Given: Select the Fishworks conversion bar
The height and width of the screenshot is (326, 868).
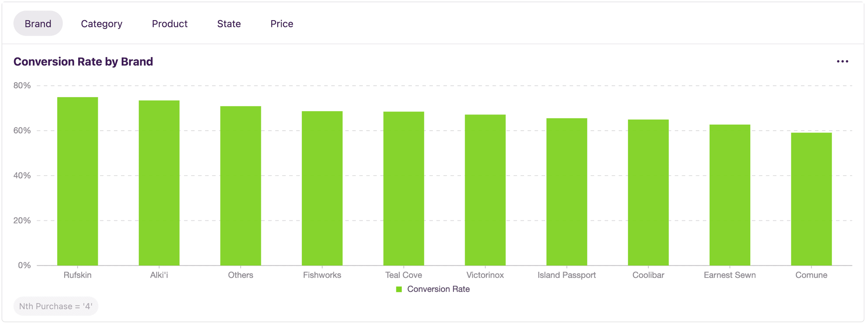Looking at the screenshot, I should click(322, 188).
